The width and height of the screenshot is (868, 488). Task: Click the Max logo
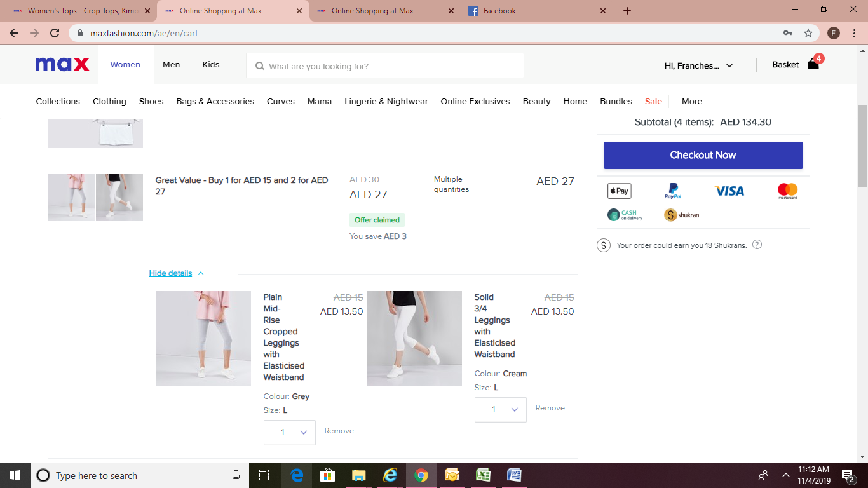pyautogui.click(x=62, y=64)
